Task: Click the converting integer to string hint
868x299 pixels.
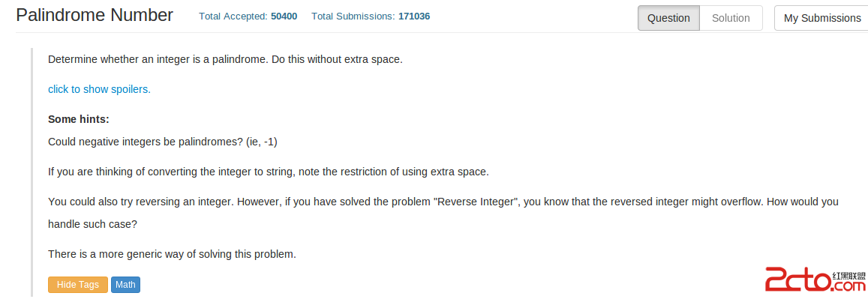Action: [x=269, y=172]
